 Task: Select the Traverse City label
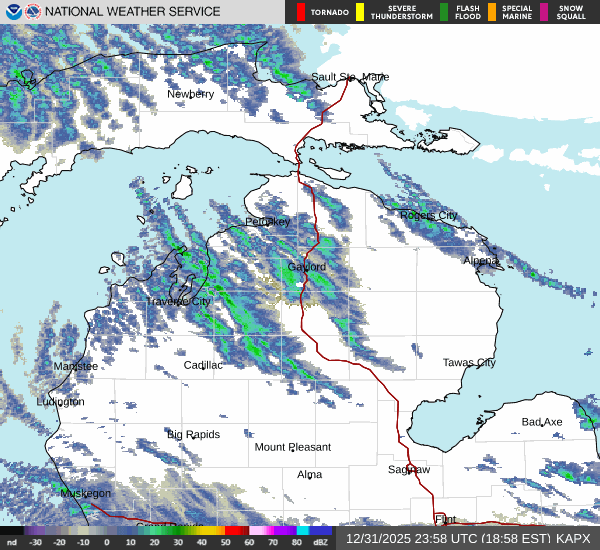[179, 301]
